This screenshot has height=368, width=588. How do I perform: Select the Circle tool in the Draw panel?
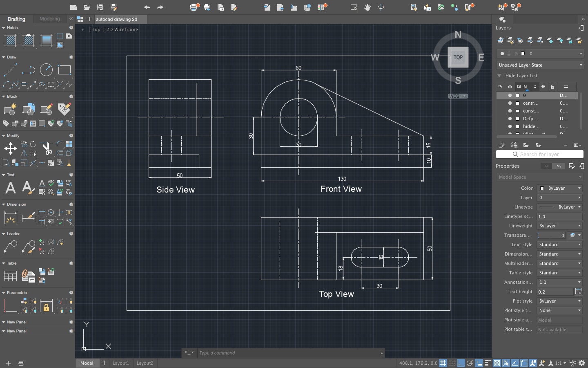(46, 70)
